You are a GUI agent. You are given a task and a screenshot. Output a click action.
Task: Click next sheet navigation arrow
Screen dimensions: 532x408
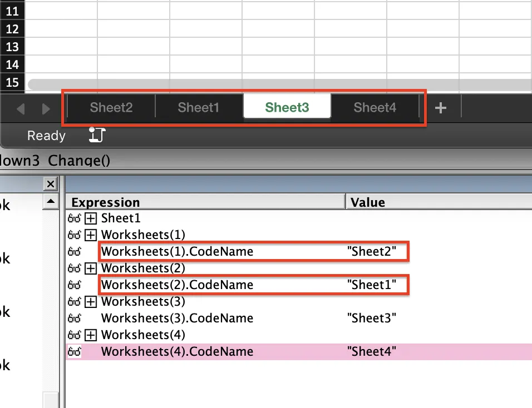click(46, 109)
